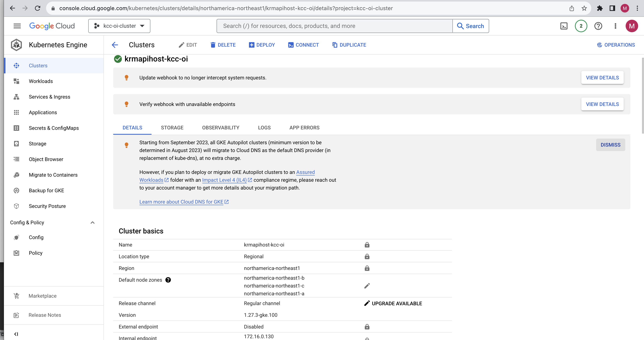
Task: Collapse the Config & Policy section
Action: [x=92, y=222]
